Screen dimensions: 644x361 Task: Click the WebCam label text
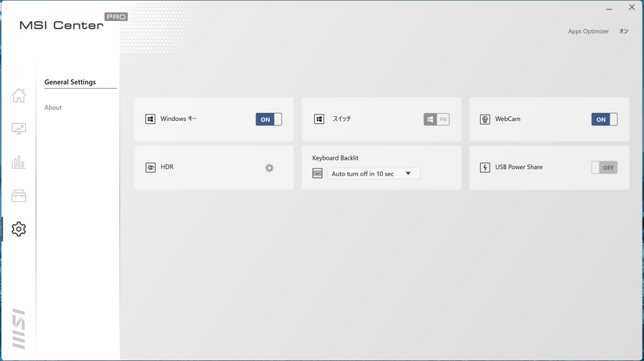coord(508,119)
